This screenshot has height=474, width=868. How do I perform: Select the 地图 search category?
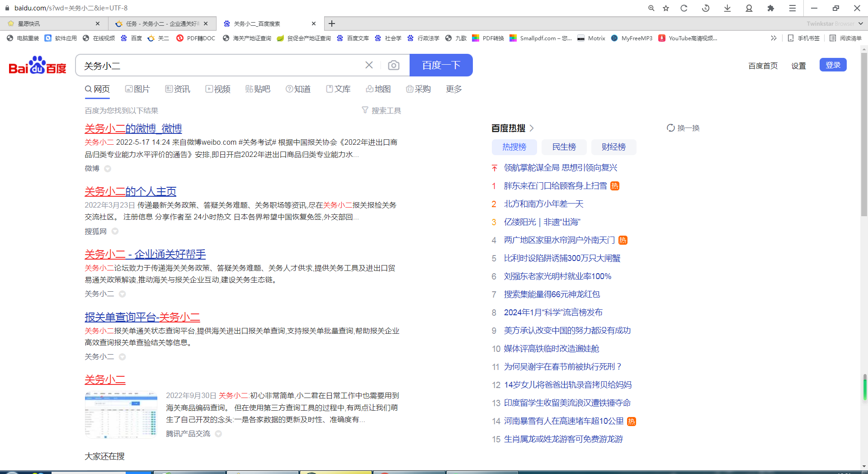(x=378, y=89)
